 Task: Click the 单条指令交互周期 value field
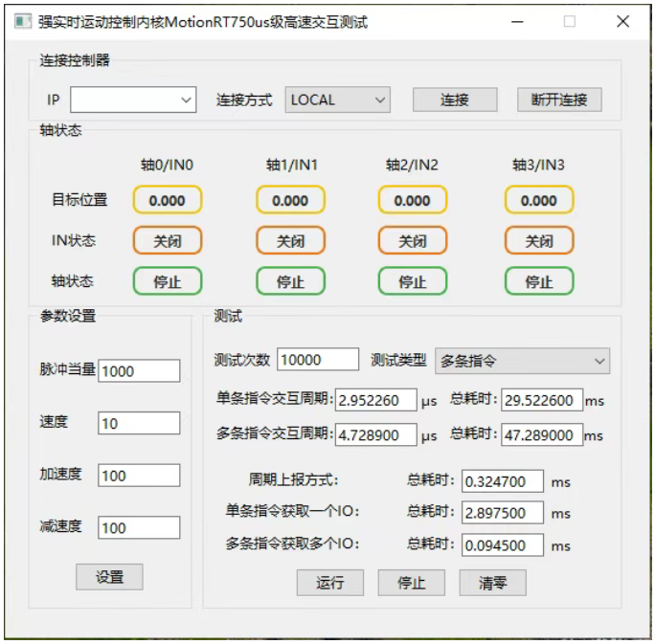click(x=376, y=400)
